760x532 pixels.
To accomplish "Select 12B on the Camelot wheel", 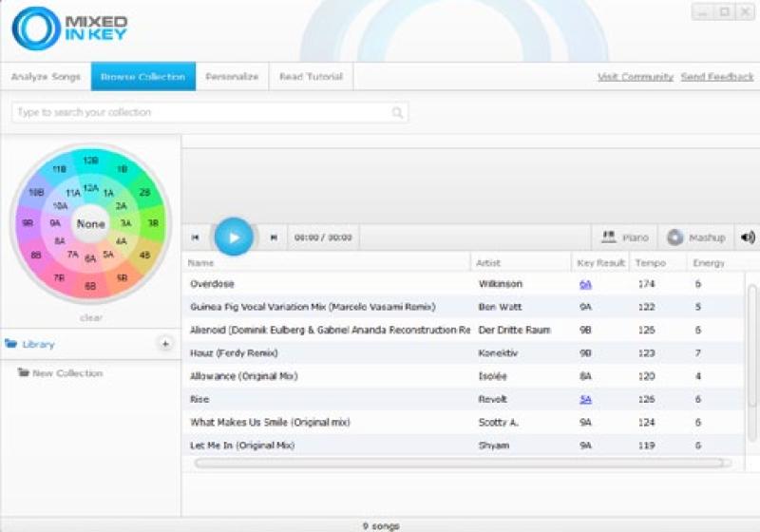I will point(90,161).
